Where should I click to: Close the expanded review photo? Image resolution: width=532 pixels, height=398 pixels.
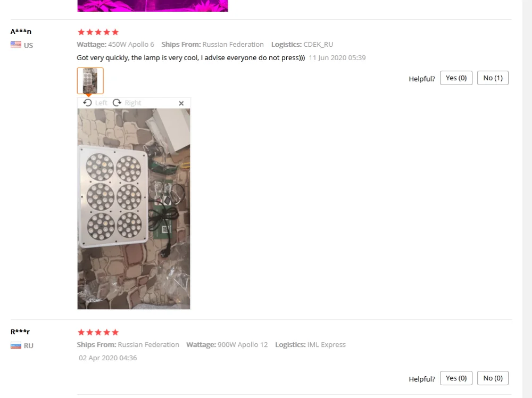point(181,103)
